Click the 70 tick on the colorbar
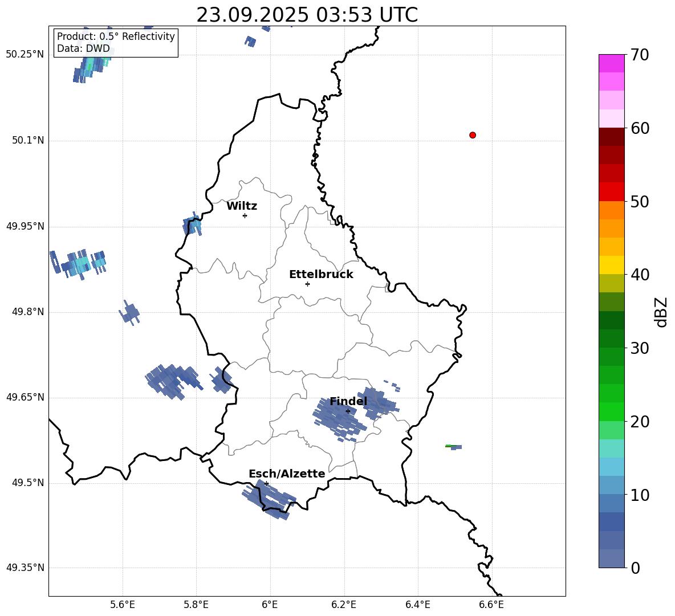This screenshot has width=675, height=616. tap(640, 55)
